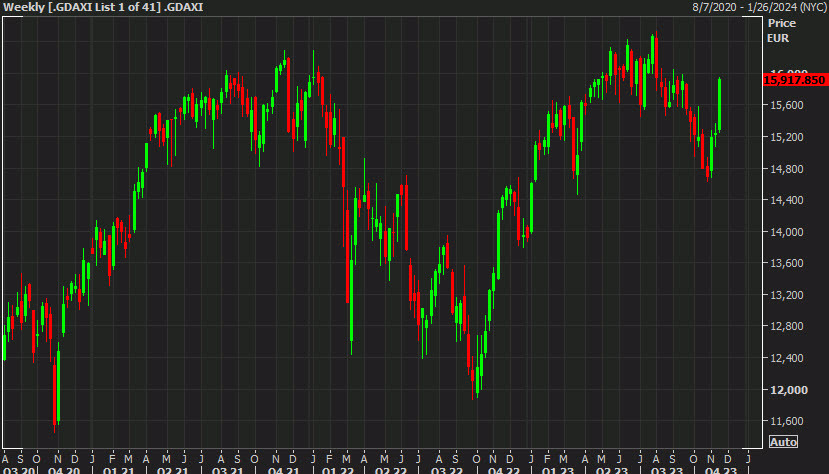Click the Q4 23 quarter label on time axis
Screen dimensions: 829x474
[x=721, y=470]
